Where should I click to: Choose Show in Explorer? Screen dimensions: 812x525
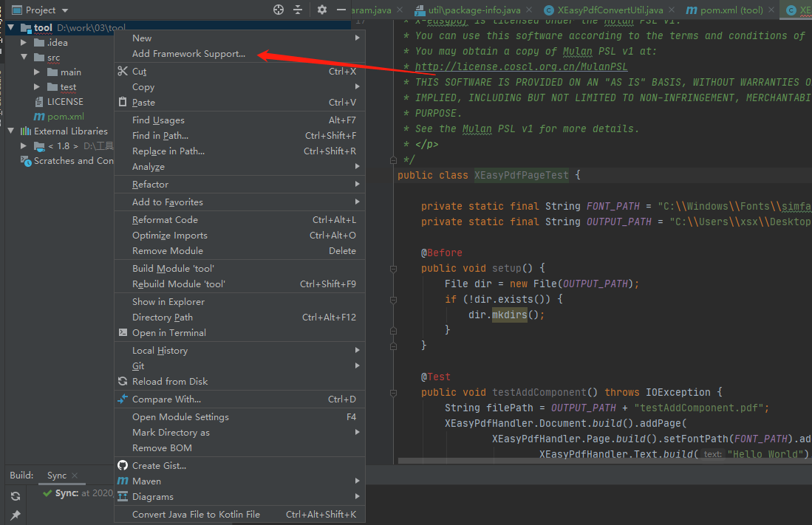[239, 301]
